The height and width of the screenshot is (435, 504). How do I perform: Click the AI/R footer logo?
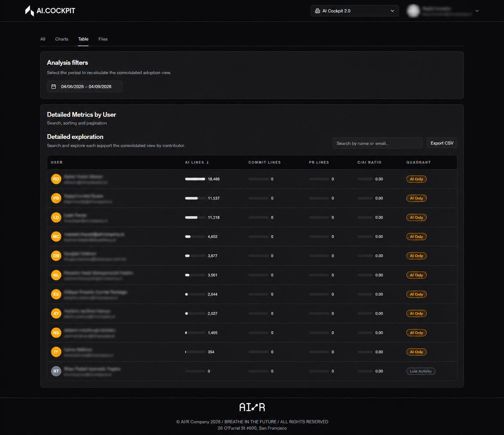pyautogui.click(x=252, y=407)
